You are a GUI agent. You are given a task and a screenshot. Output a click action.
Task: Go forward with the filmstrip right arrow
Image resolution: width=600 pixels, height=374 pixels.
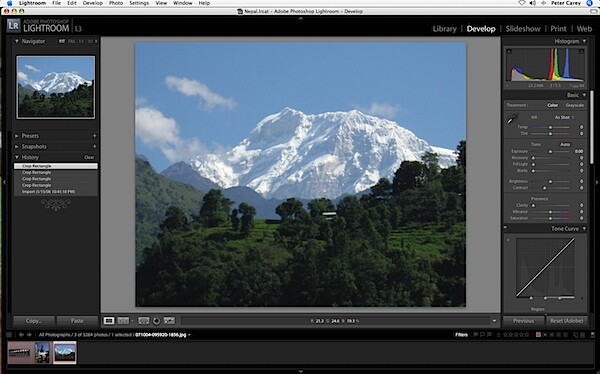tap(29, 335)
